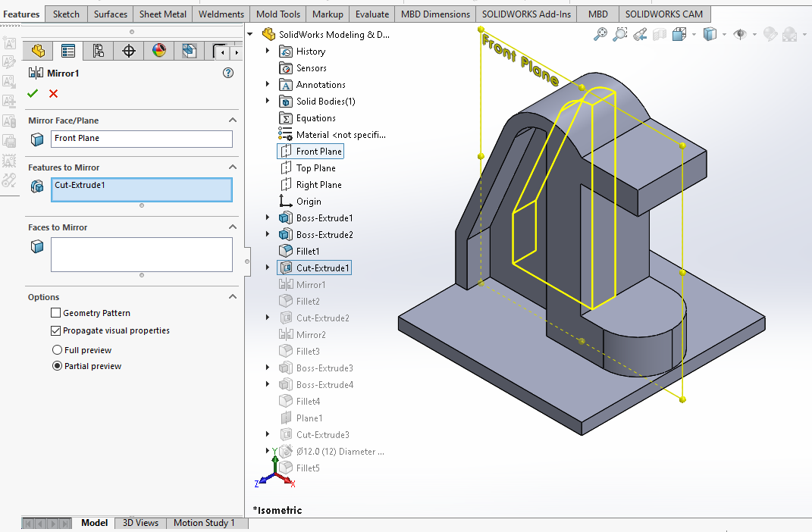This screenshot has width=812, height=532.
Task: Select Top Plane in the feature tree
Action: click(x=315, y=168)
